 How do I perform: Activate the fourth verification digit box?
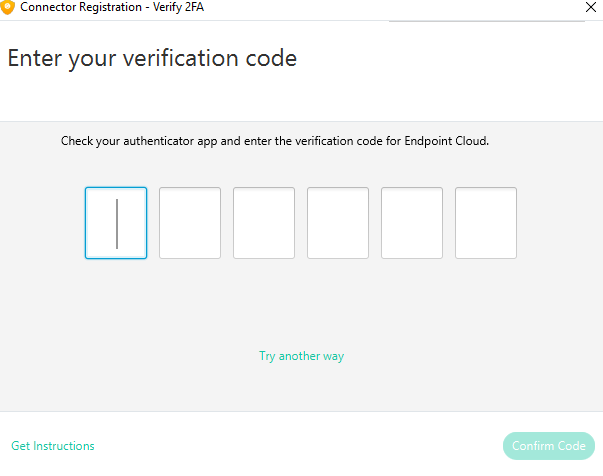coord(338,223)
